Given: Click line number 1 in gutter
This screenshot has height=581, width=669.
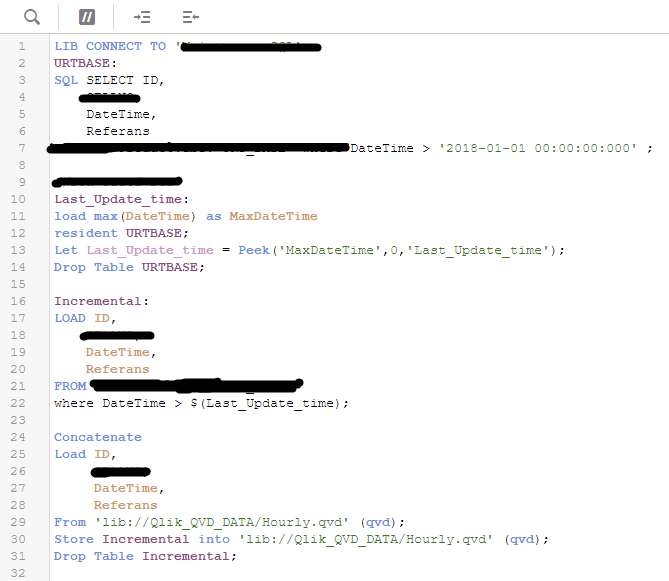Looking at the screenshot, I should click(x=22, y=46).
